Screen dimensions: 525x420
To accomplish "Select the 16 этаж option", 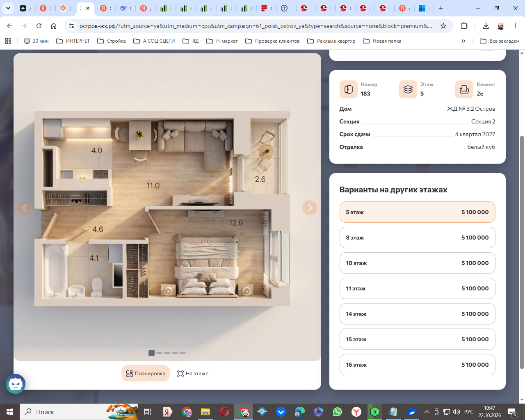I will coord(418,365).
